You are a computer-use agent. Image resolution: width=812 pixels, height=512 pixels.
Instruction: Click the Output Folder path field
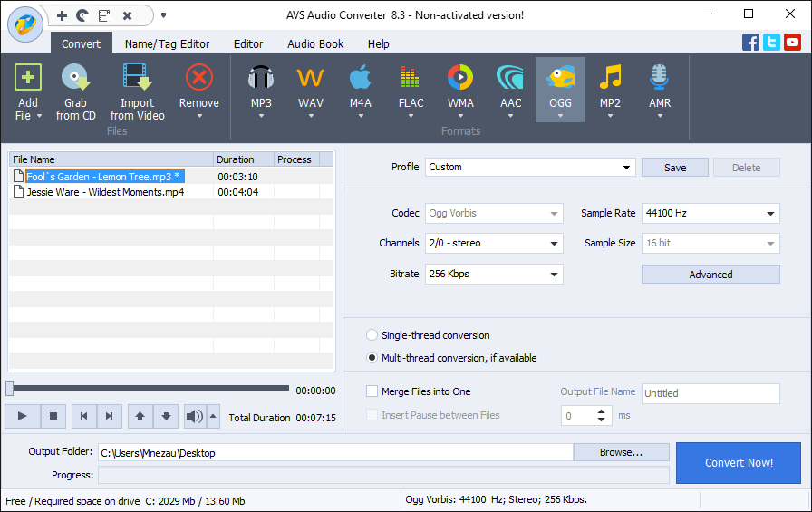pos(335,452)
